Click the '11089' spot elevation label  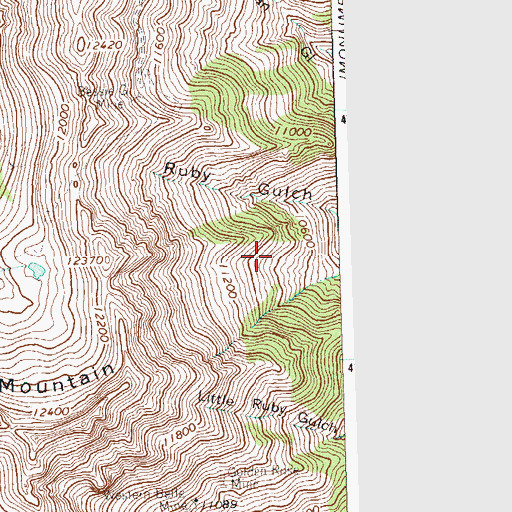(219, 504)
